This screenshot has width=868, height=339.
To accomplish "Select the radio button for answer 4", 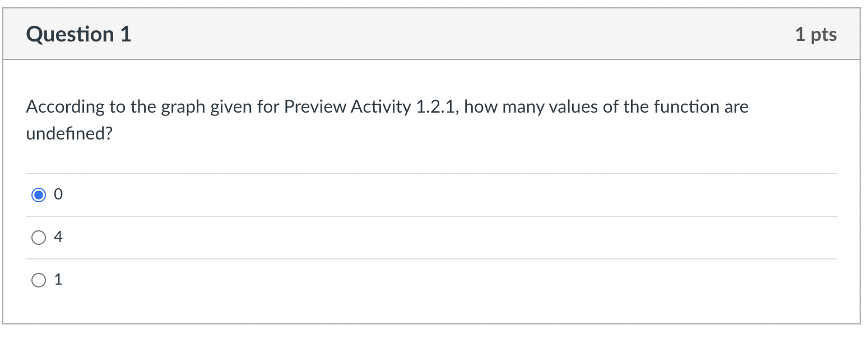I will click(39, 238).
